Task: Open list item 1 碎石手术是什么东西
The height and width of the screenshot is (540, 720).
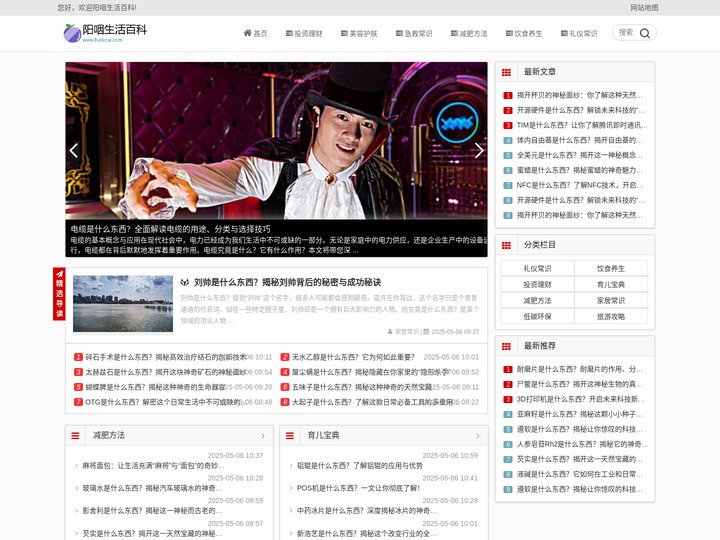Action: pos(166,357)
